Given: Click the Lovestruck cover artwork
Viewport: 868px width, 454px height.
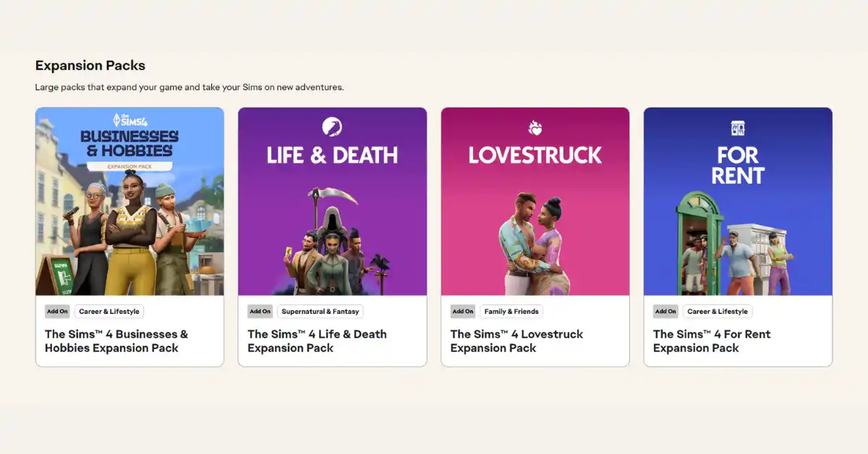Looking at the screenshot, I should tap(535, 231).
